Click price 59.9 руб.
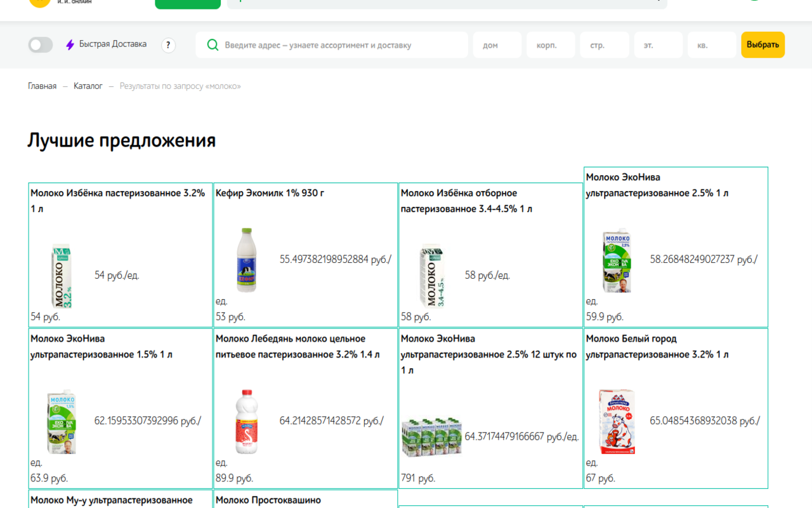The height and width of the screenshot is (508, 812). (x=605, y=317)
